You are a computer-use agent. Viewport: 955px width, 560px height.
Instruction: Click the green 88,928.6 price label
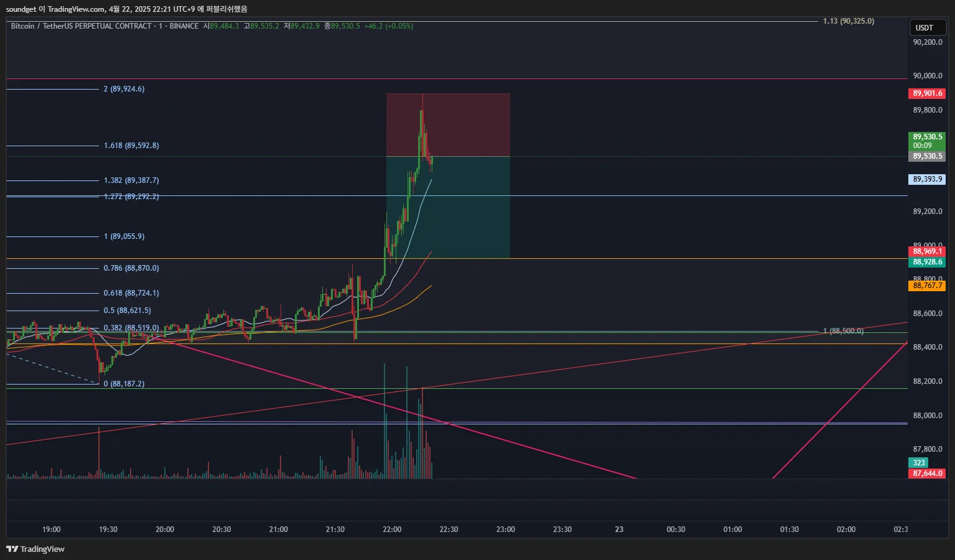pyautogui.click(x=927, y=262)
